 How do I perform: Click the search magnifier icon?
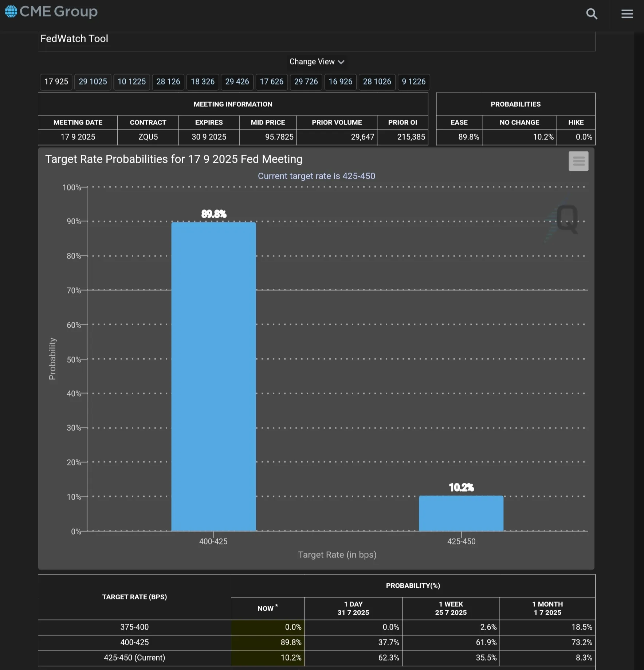point(592,14)
